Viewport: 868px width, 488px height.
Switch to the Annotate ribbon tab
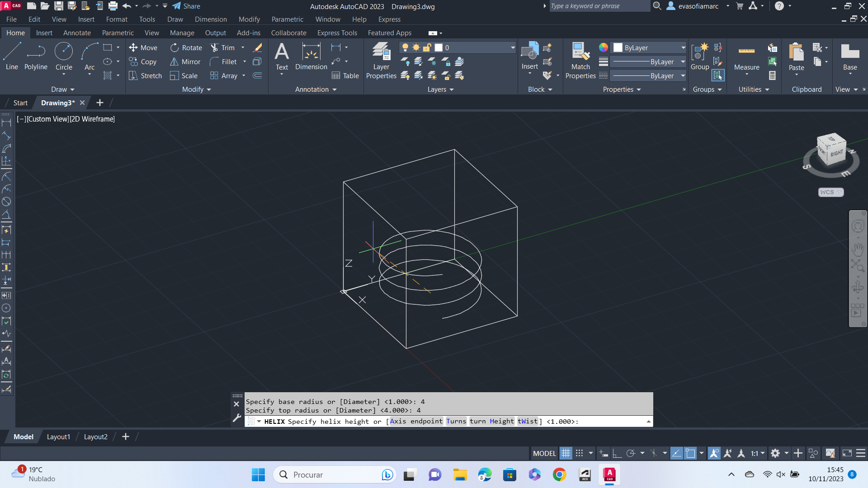77,33
